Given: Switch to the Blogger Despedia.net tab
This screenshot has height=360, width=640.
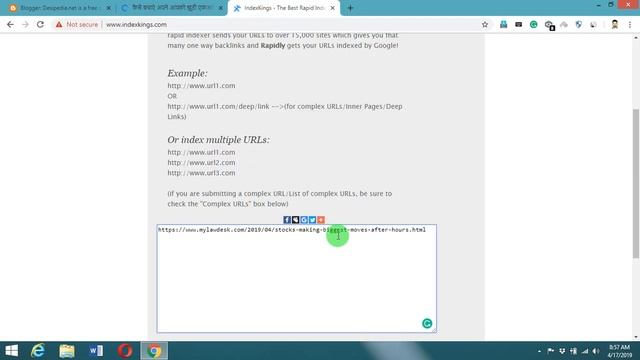Looking at the screenshot, I should [59, 8].
